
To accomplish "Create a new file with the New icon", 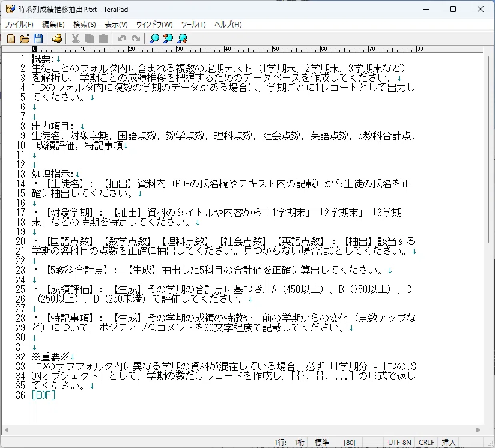I will [11, 38].
